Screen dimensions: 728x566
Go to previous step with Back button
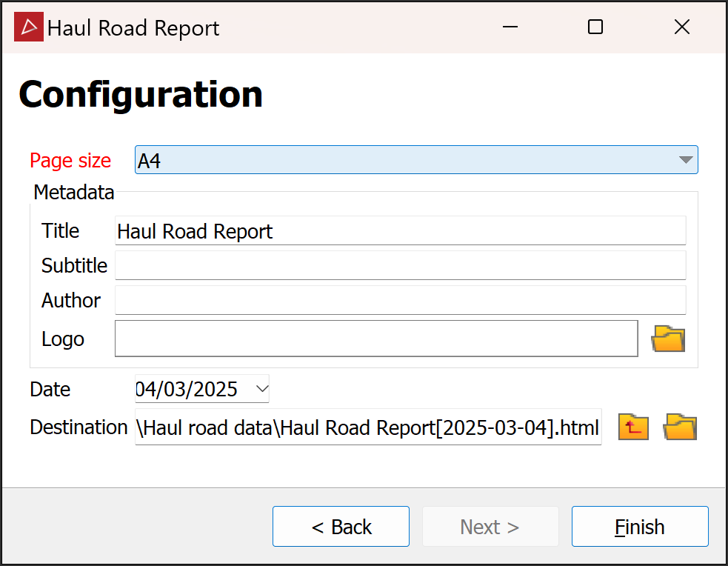tap(341, 527)
